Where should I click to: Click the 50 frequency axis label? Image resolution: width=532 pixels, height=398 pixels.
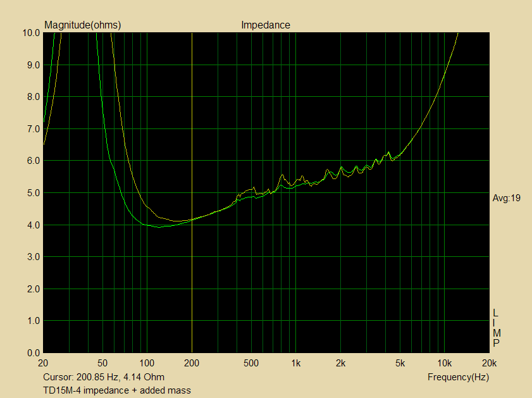coord(102,363)
